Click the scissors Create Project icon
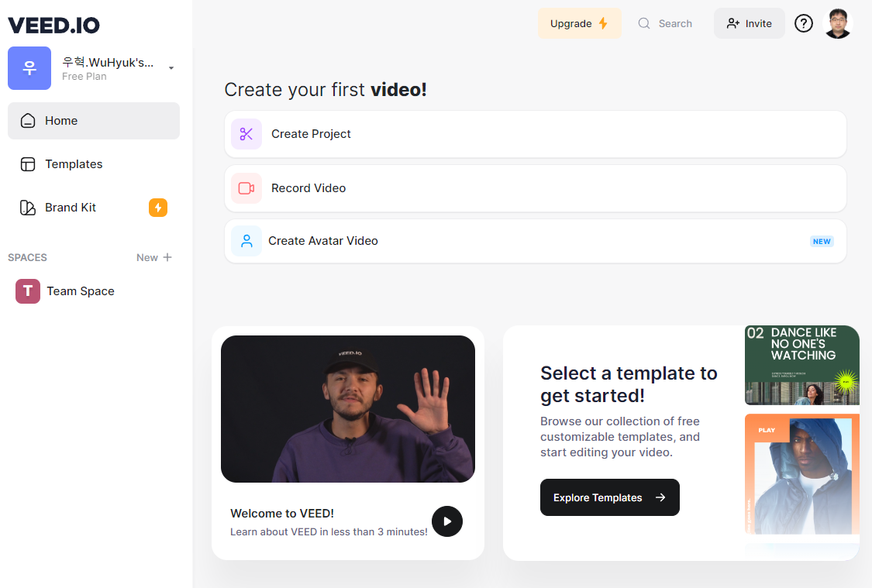The height and width of the screenshot is (588, 872). click(246, 134)
